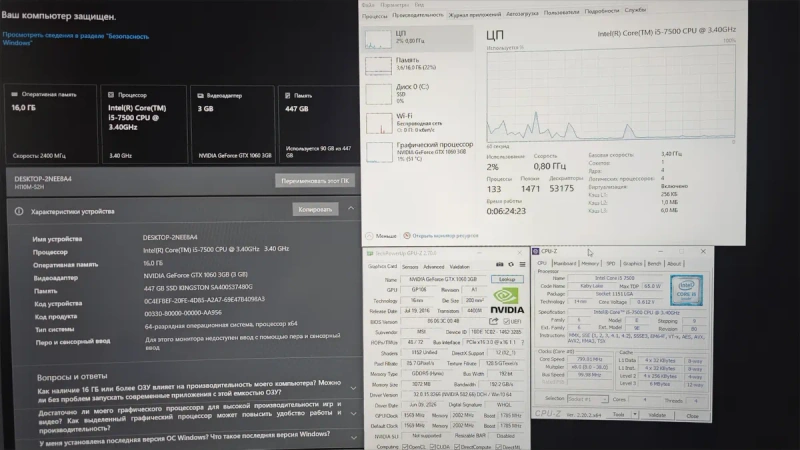Switch to the Процессы tab
The height and width of the screenshot is (450, 800).
coord(374,16)
